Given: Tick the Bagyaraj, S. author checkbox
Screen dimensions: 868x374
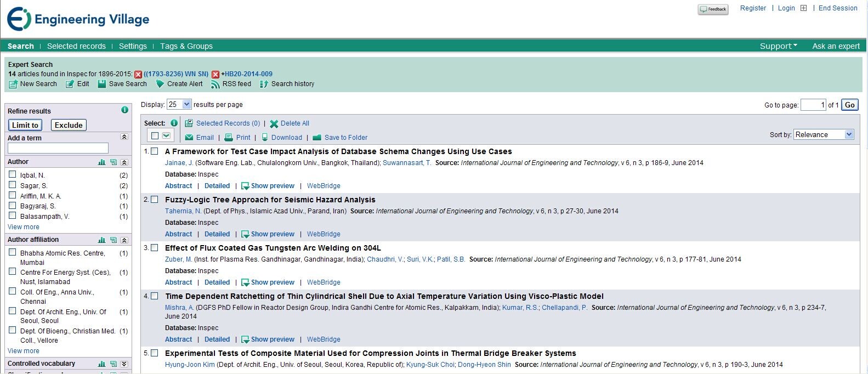Looking at the screenshot, I should 13,205.
